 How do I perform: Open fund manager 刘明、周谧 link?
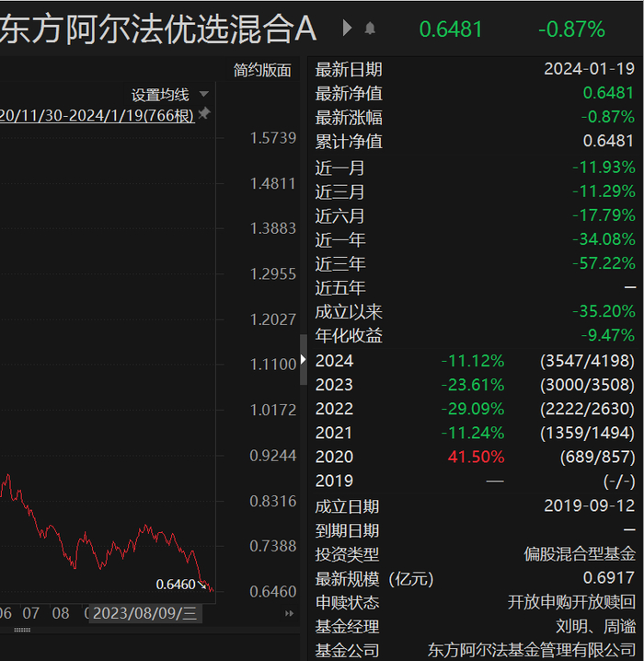coord(595,626)
